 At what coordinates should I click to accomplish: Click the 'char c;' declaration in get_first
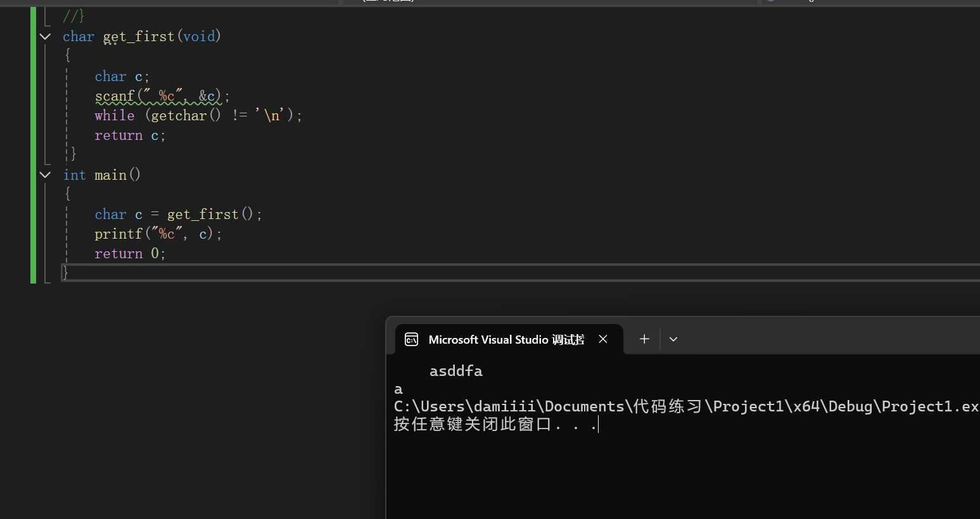pyautogui.click(x=122, y=77)
